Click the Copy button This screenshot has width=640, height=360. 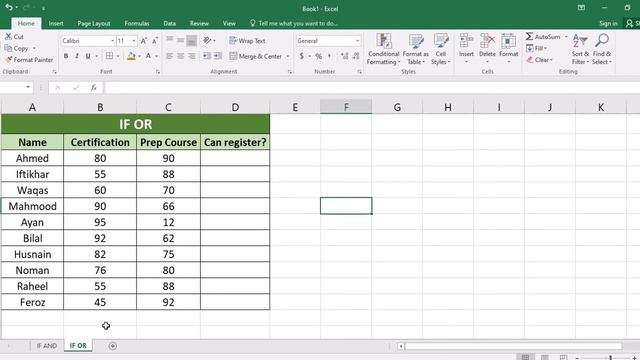pyautogui.click(x=16, y=48)
